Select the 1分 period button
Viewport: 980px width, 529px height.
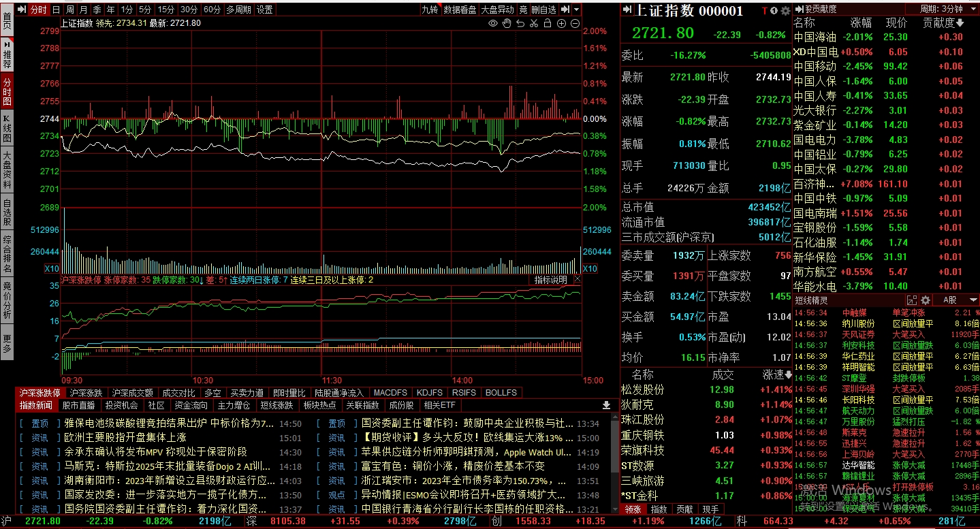127,10
